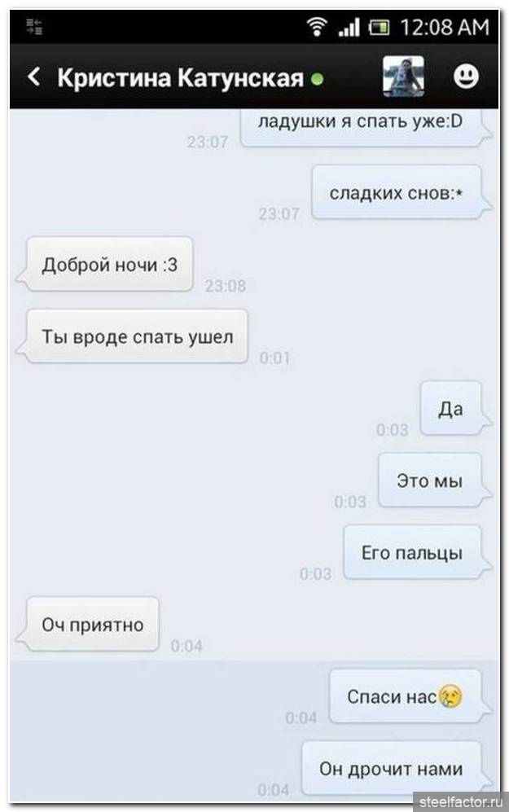Open the smiley emoji icon in header
The width and height of the screenshot is (509, 812).
coord(466,77)
